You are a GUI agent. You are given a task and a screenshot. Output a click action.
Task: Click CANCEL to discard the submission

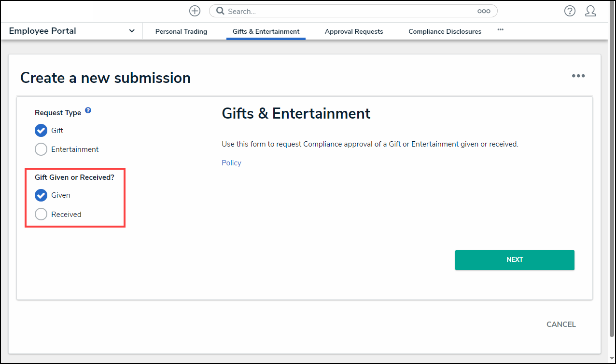[561, 324]
